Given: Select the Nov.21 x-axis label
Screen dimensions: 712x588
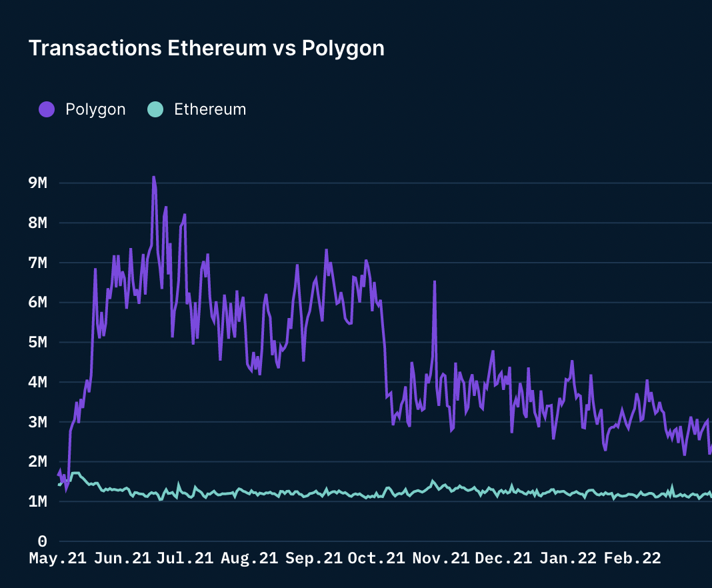Looking at the screenshot, I should (x=441, y=558).
